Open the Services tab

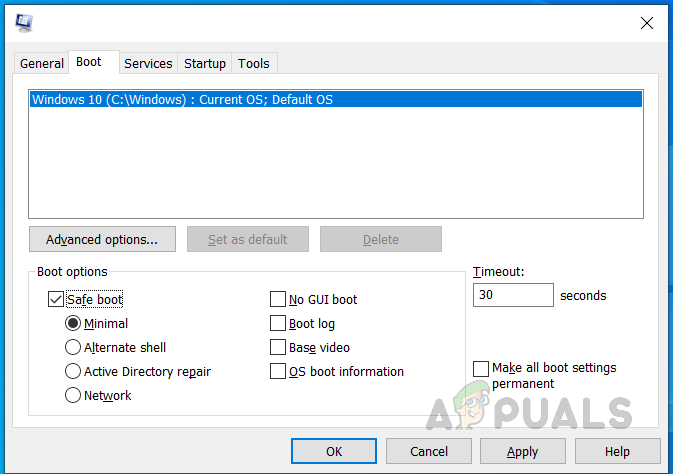[148, 64]
